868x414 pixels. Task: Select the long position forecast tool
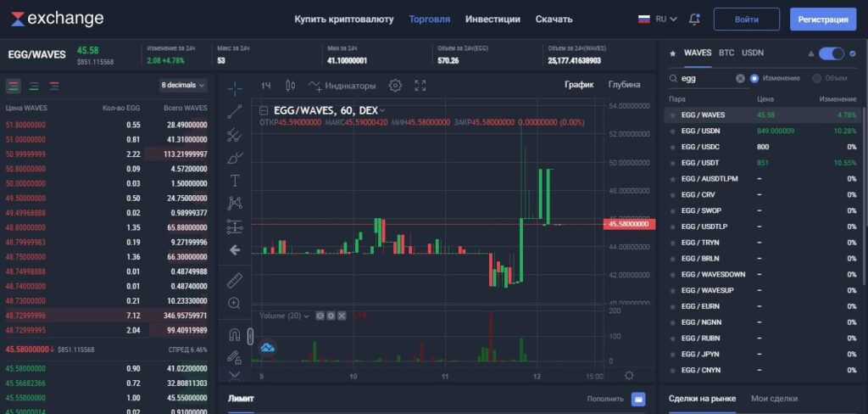235,227
